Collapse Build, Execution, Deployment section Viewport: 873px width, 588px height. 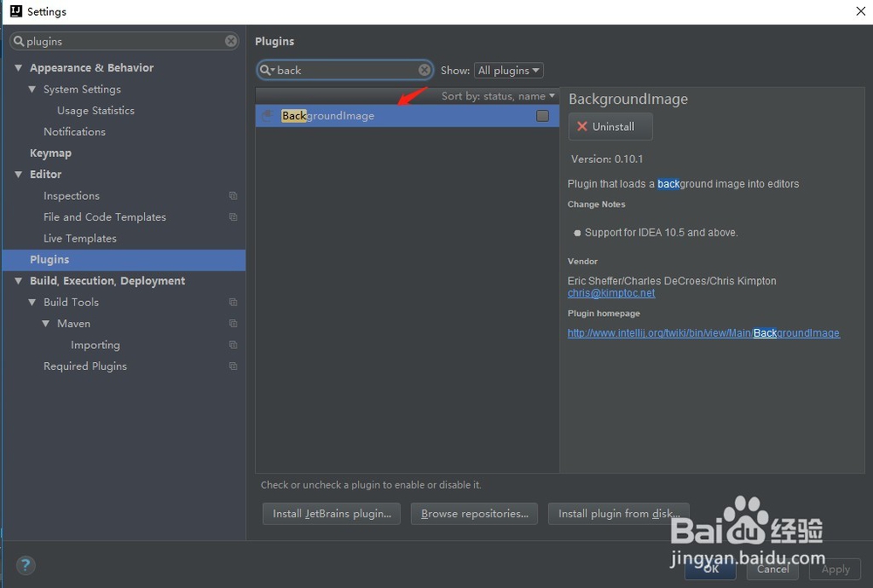18,281
